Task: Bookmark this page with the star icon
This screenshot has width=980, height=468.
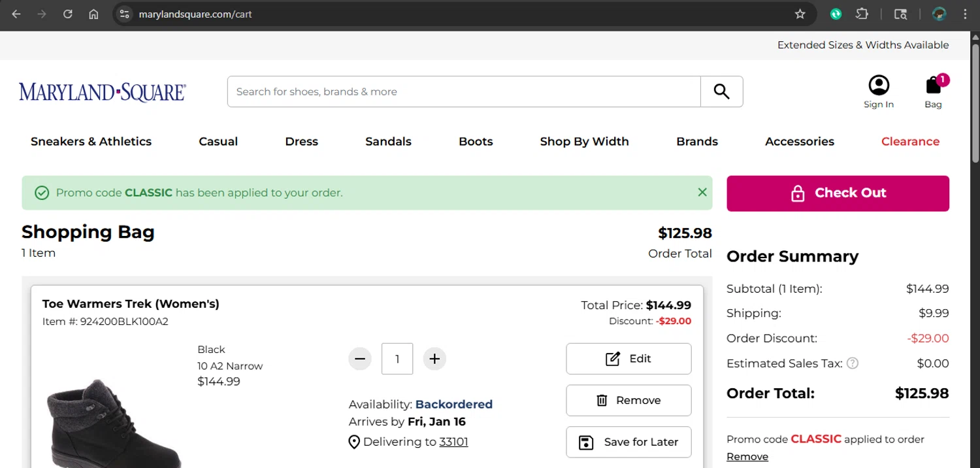Action: coord(800,14)
